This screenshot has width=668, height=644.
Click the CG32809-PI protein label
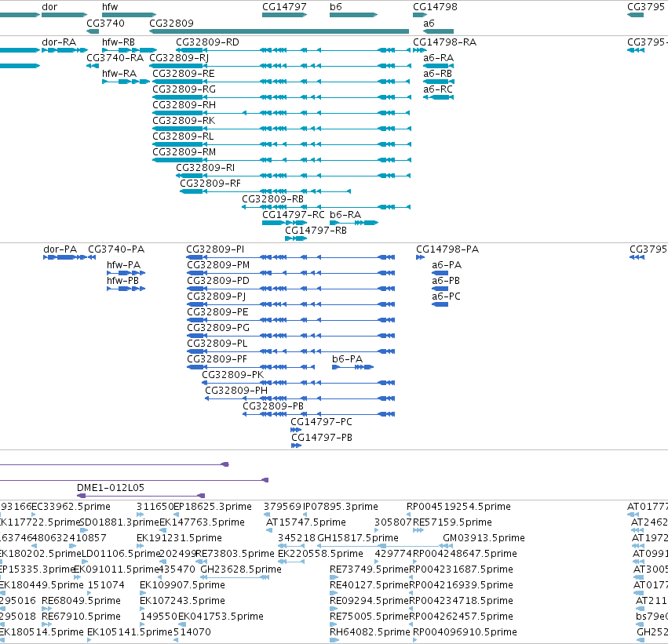click(x=215, y=249)
